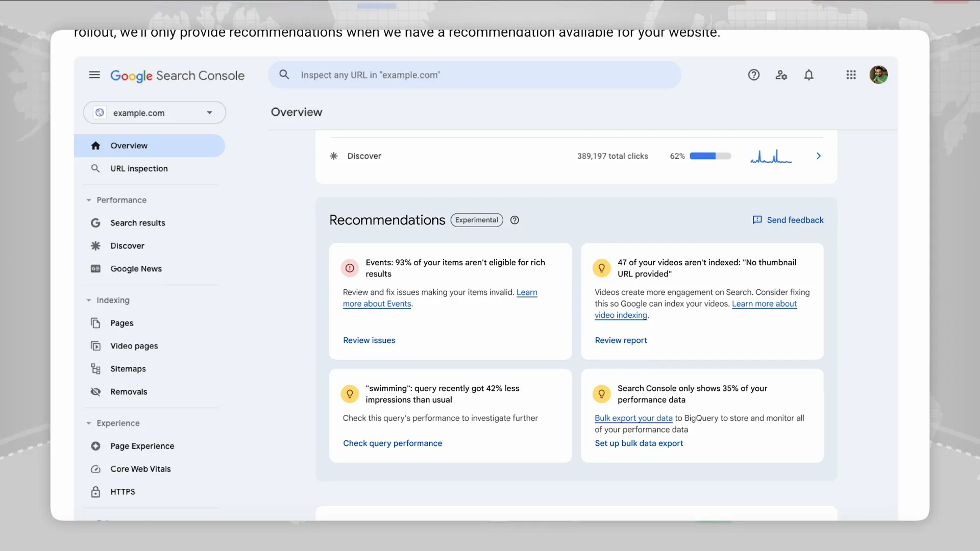Click the Discover sparkline chart

click(771, 156)
